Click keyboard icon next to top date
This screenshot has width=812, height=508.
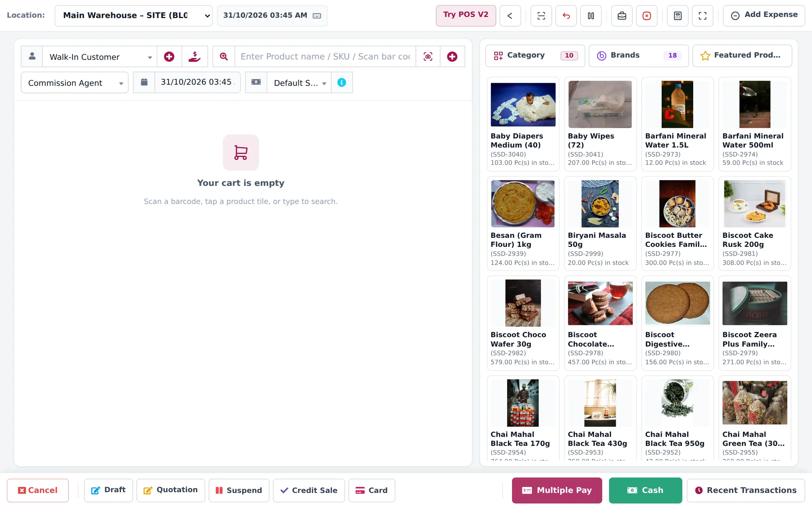317,16
